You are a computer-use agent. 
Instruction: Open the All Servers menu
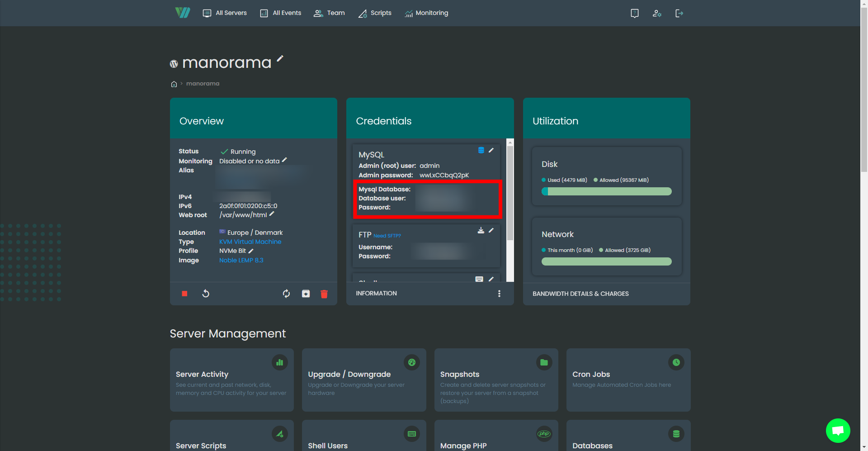[225, 13]
